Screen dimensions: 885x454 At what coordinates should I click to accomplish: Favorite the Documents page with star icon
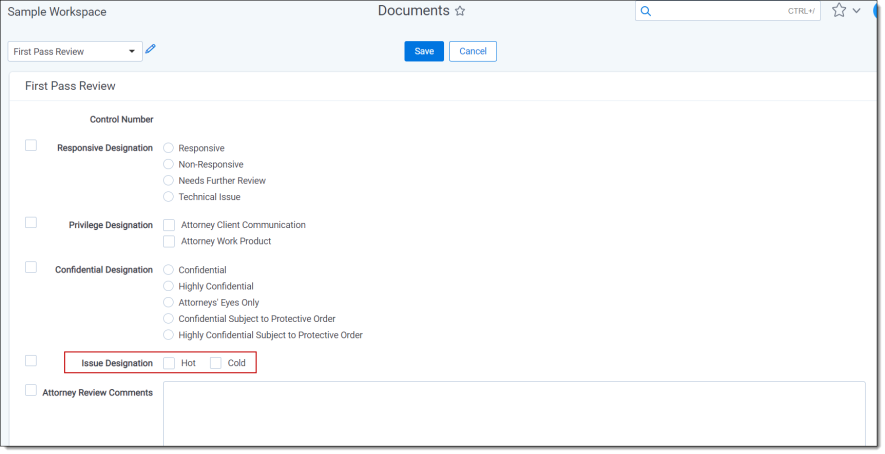click(460, 11)
